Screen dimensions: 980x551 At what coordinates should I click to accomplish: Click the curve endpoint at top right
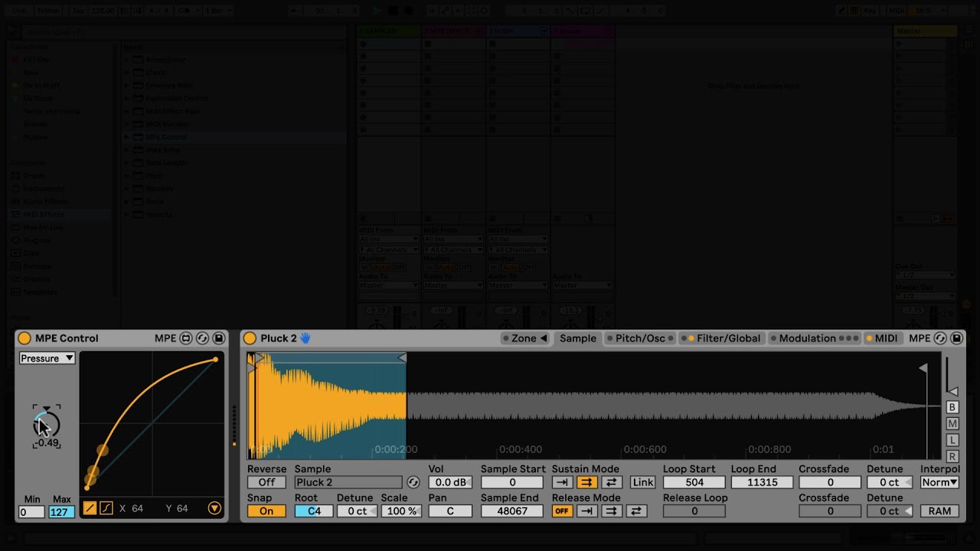216,359
